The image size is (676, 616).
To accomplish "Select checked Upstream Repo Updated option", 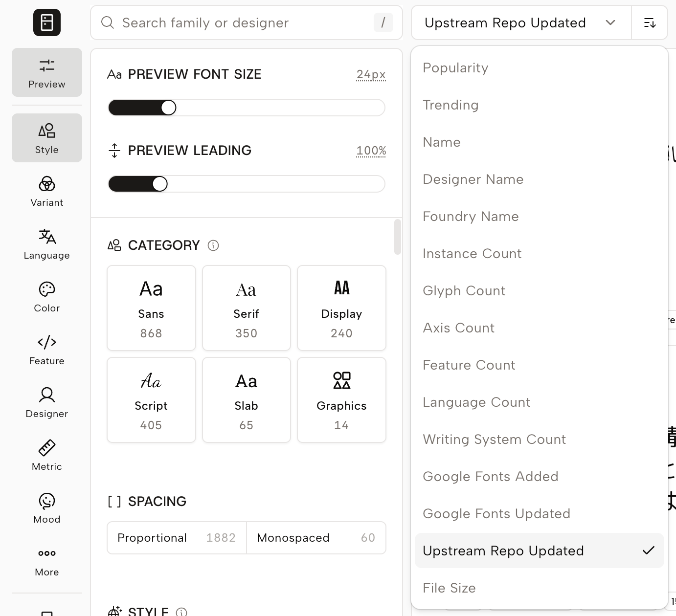I will point(539,551).
